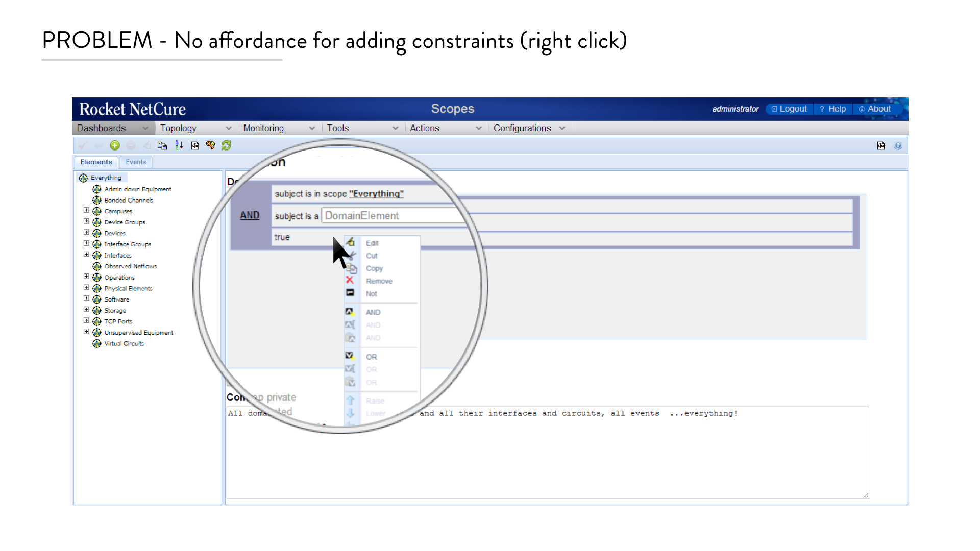Image resolution: width=980 pixels, height=551 pixels.
Task: Click the black Not icon in context menu
Action: pos(350,293)
